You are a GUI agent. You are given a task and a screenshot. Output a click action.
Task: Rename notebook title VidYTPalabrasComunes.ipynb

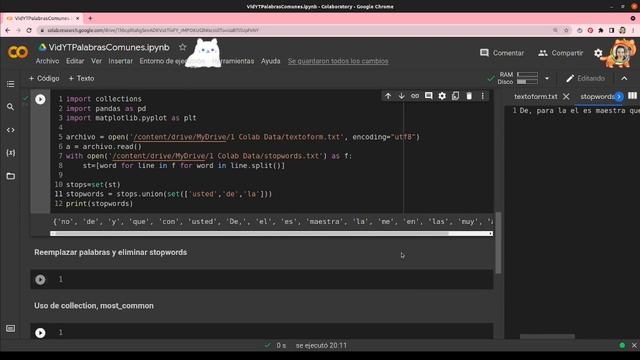[x=109, y=47]
